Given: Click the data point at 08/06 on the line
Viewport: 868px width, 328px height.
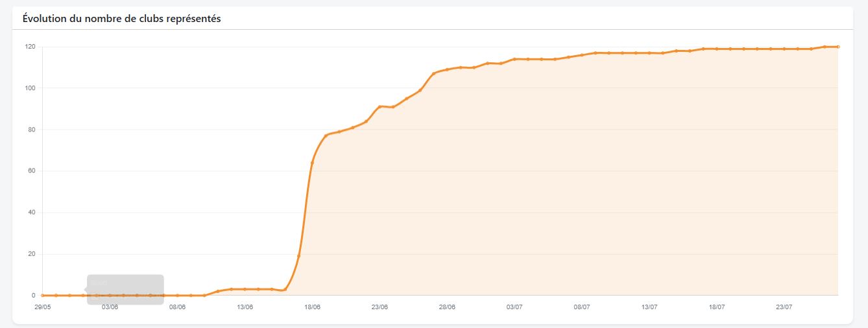Looking at the screenshot, I should (x=177, y=296).
